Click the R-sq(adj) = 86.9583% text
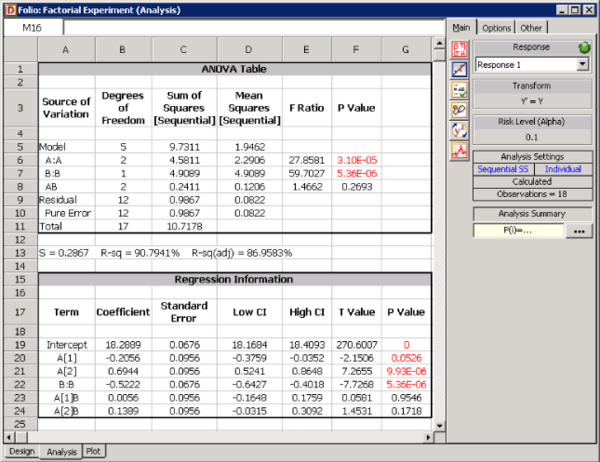Screen dimensions: 600x462 click(x=242, y=253)
